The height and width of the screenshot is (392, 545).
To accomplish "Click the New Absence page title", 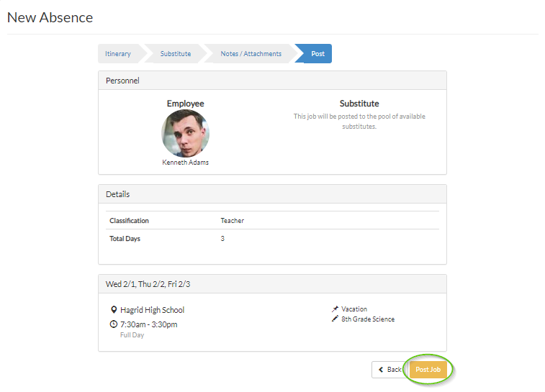I will tap(50, 17).
